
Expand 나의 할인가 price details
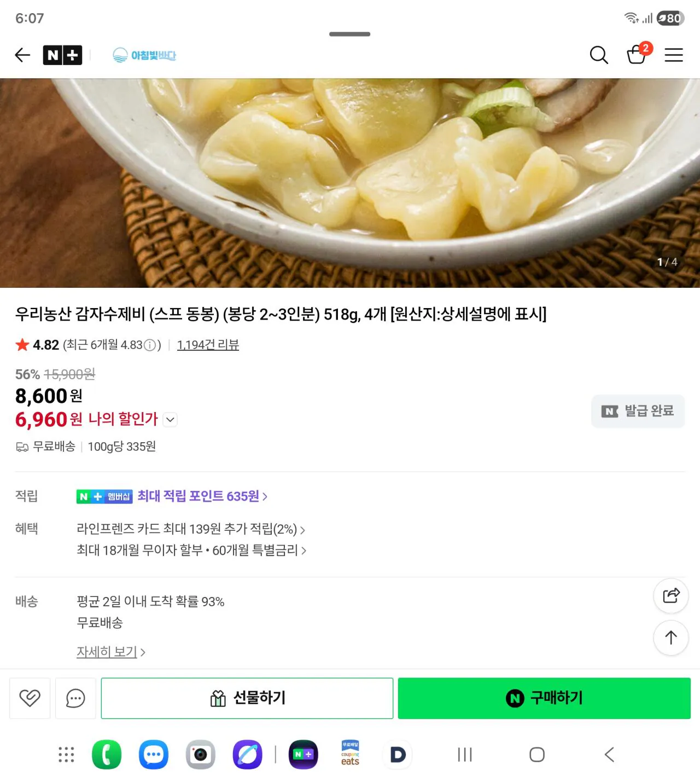click(x=170, y=420)
